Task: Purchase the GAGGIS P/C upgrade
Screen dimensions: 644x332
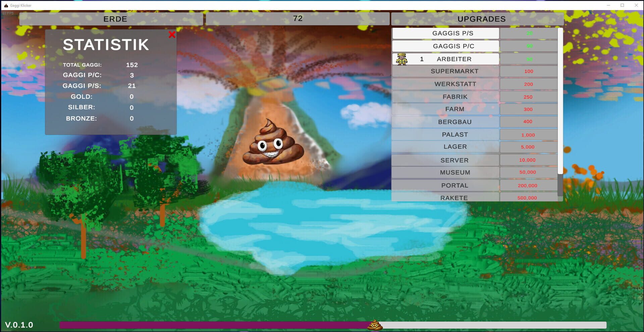Action: point(445,46)
